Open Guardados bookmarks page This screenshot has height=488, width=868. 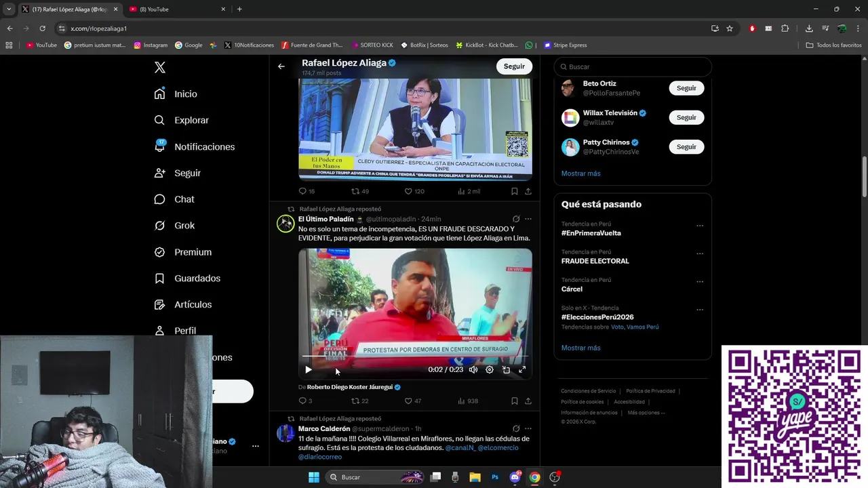pos(187,278)
